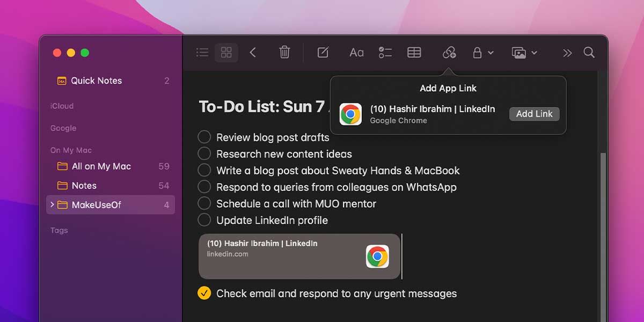Check off Schedule a call with MUO mentor

(x=204, y=203)
